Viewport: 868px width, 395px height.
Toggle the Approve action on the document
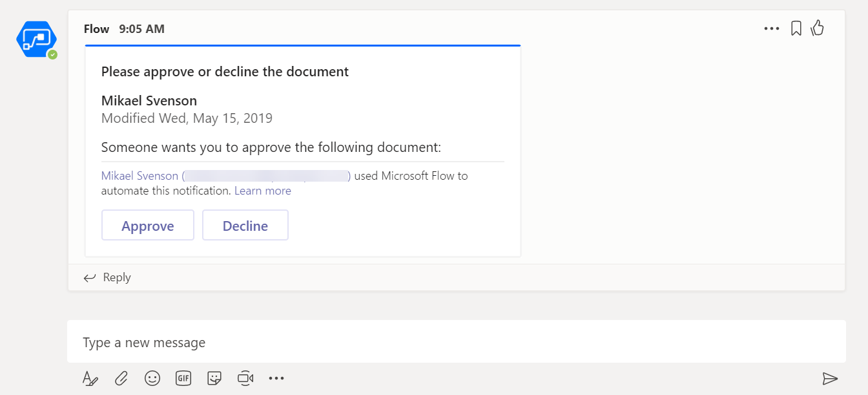[147, 225]
